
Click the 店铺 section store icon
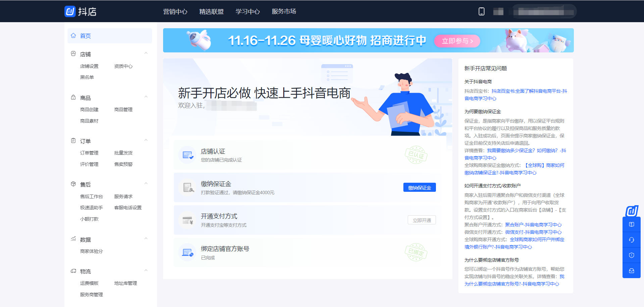pos(73,54)
